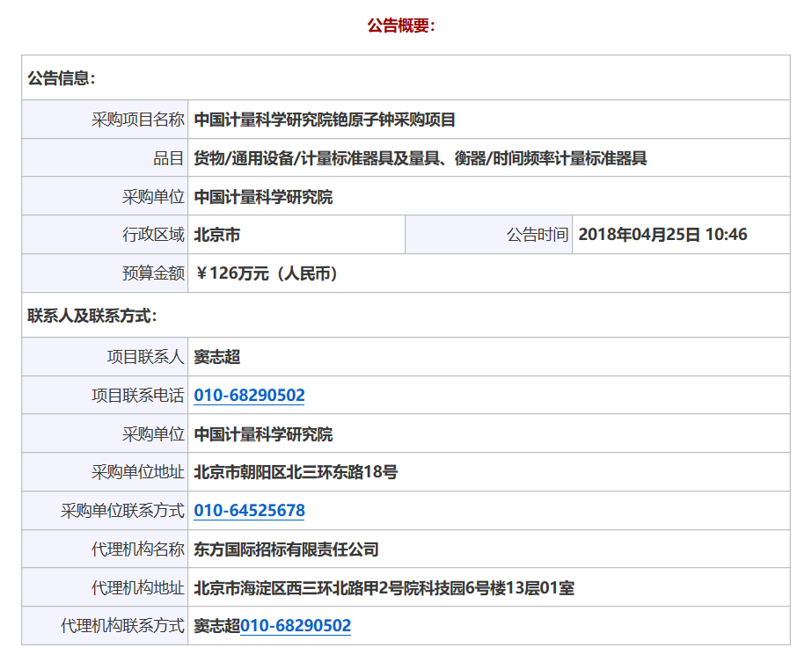Select the date 2018年04月25日 10:46

(662, 235)
